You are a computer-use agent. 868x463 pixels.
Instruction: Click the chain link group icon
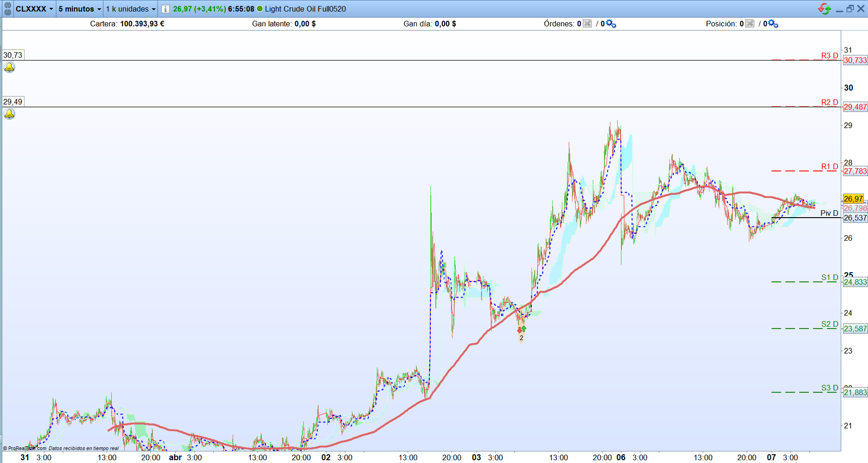pyautogui.click(x=7, y=9)
